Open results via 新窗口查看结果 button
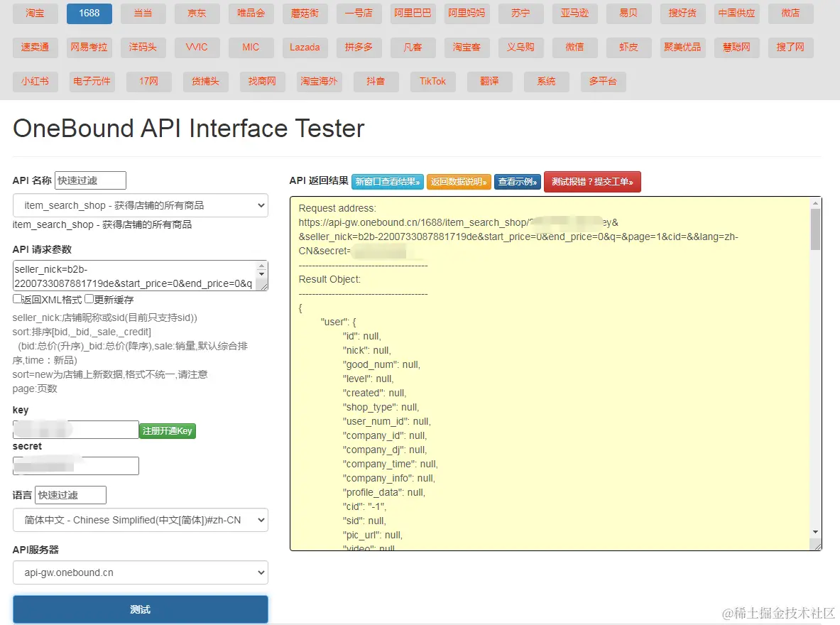840x625 pixels. [x=388, y=182]
